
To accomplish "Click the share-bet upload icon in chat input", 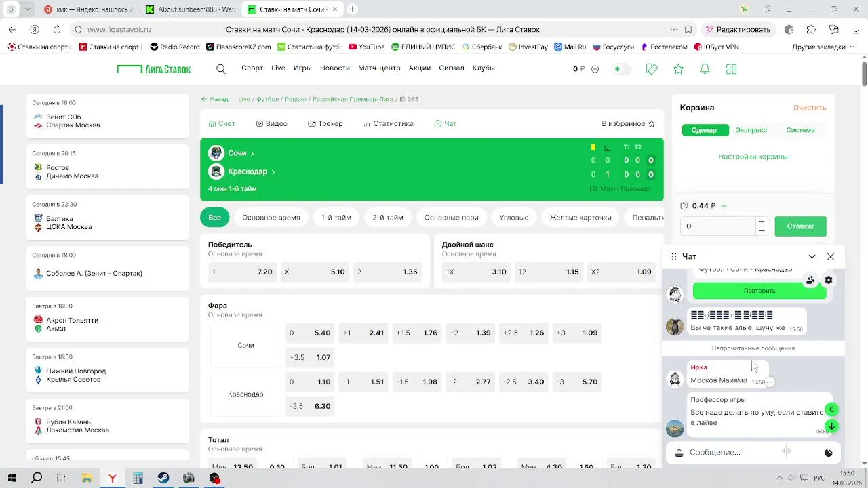I will (679, 452).
